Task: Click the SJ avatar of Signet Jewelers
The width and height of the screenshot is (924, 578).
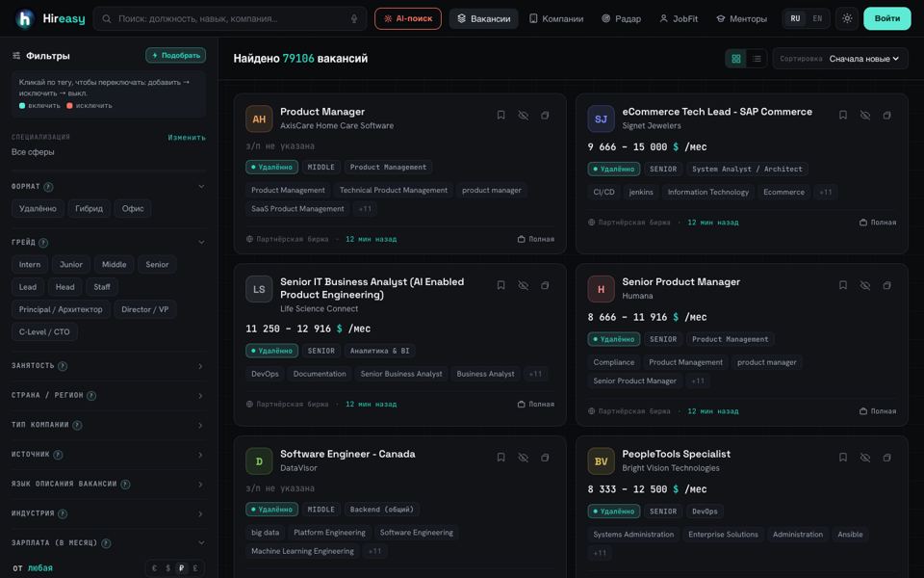Action: click(x=601, y=119)
